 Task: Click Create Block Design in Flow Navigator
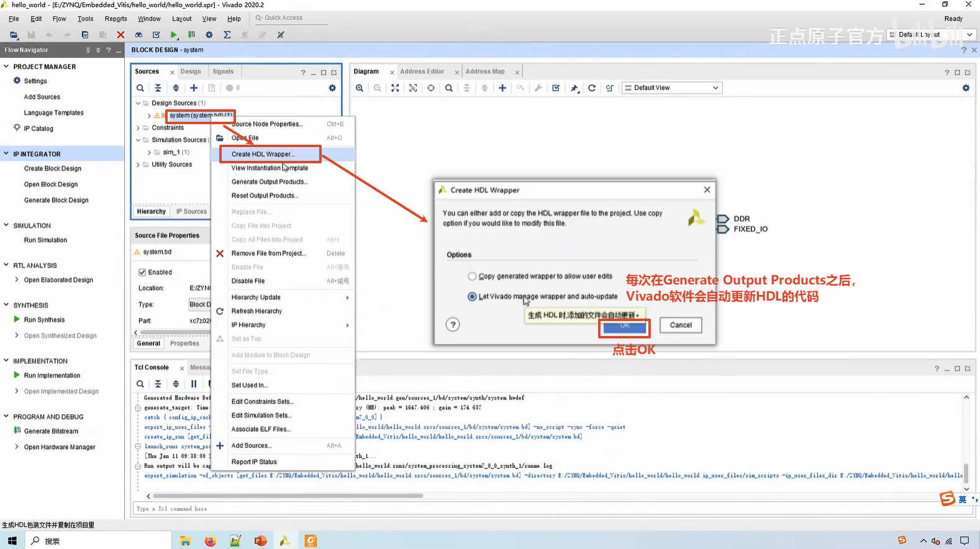pos(53,169)
